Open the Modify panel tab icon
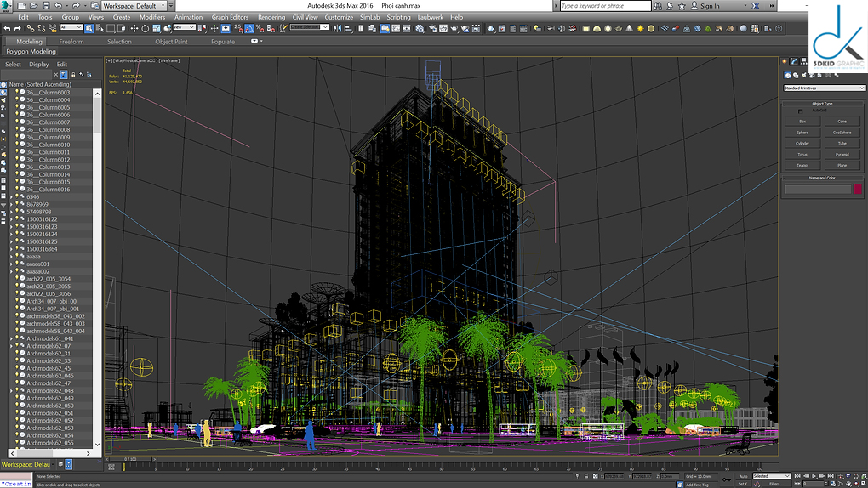This screenshot has width=868, height=488. [795, 61]
